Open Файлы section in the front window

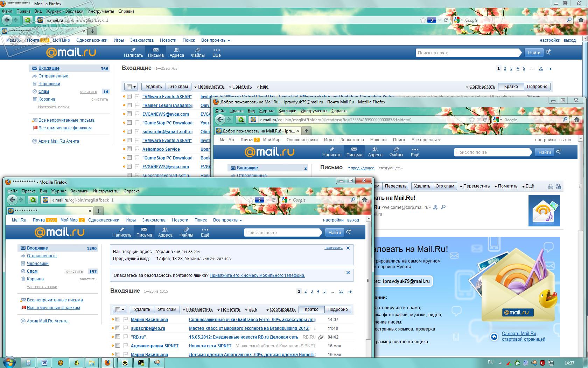tap(186, 232)
